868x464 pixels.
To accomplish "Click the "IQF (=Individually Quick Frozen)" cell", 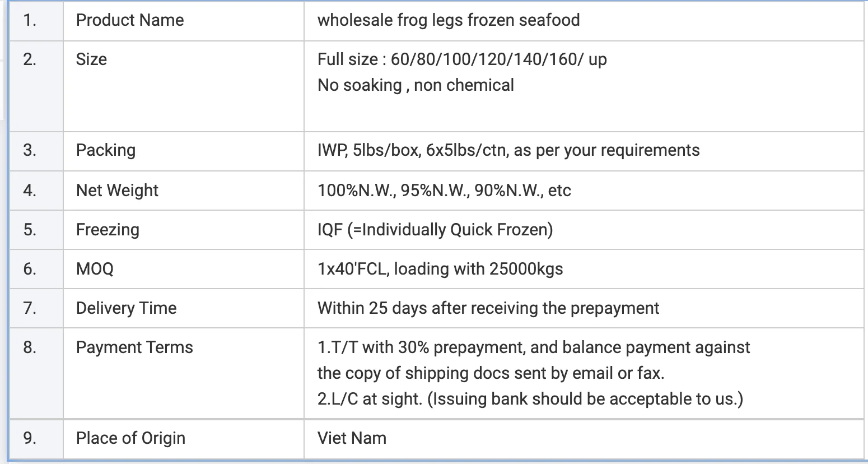I will [x=435, y=230].
